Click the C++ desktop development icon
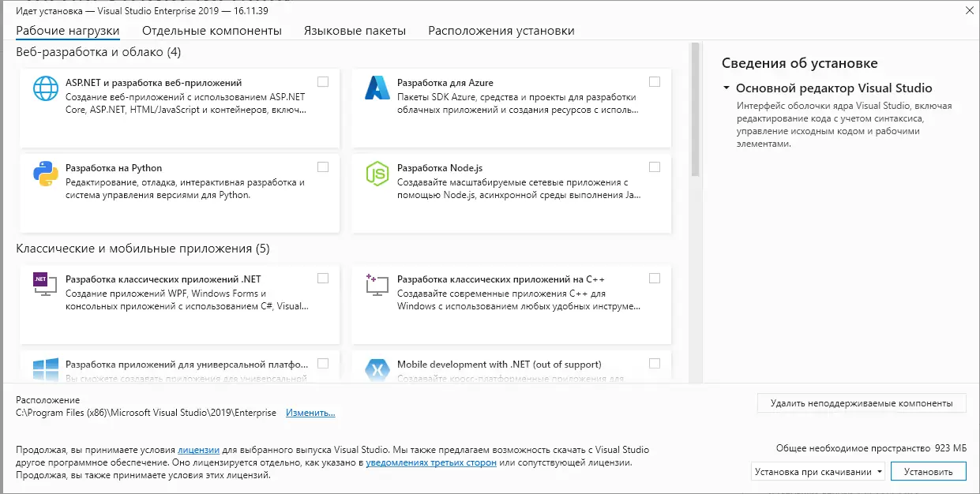The height and width of the screenshot is (494, 980). pyautogui.click(x=377, y=286)
